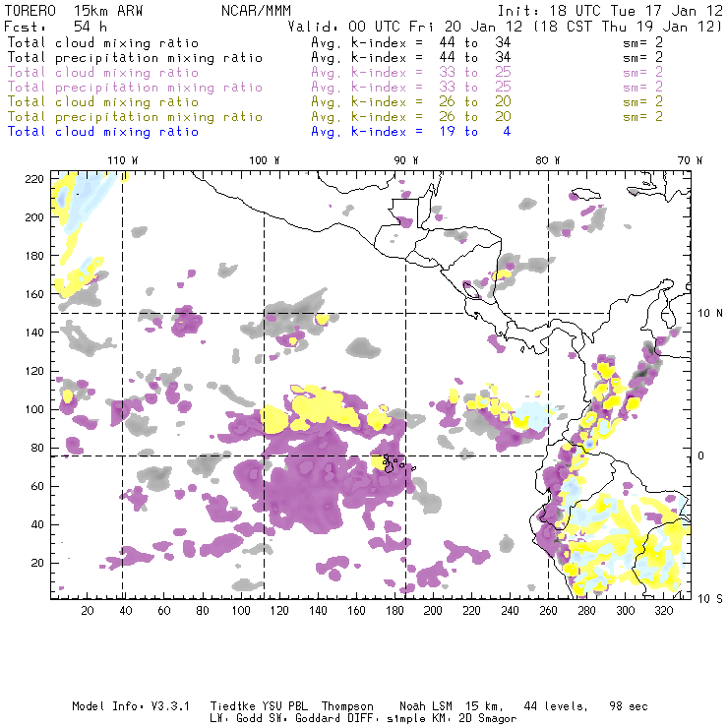Click '2D Smagor' footer text
Image resolution: width=728 pixels, height=728 pixels.
pos(488,719)
